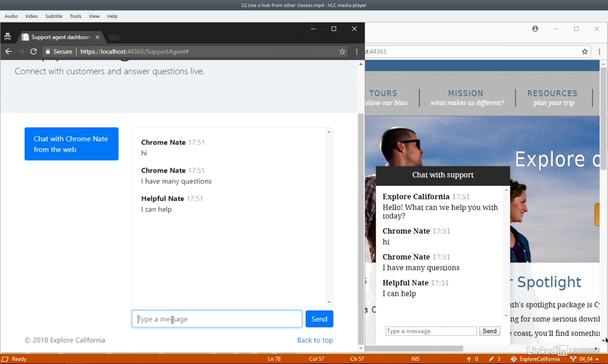Click the Send button in the support chat widget

(x=489, y=331)
